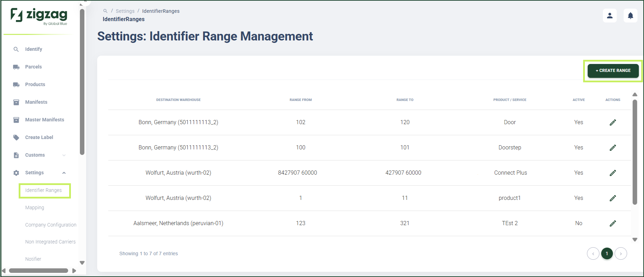Click the breadcrumb search icon
Viewport: 644px width, 277px height.
[x=105, y=11]
